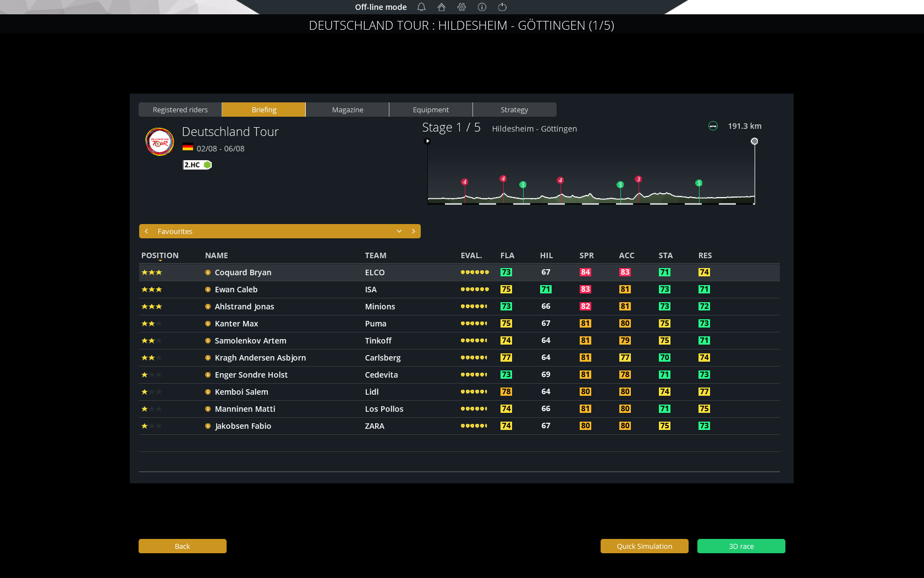Go to previous list with left arrow

pos(146,231)
